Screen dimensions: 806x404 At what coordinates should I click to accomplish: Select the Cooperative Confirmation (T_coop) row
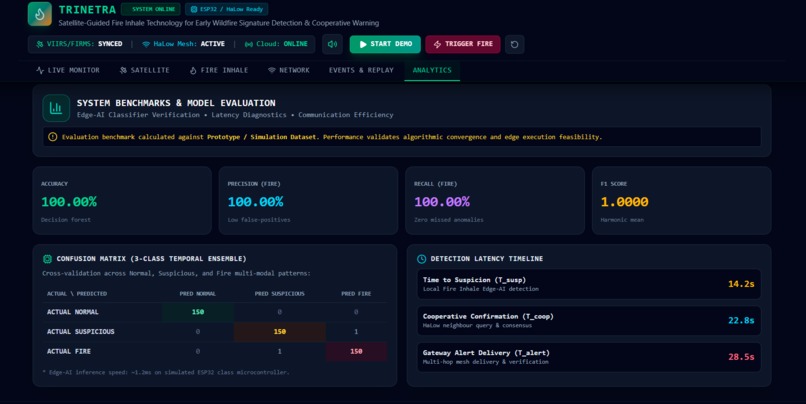coord(589,320)
